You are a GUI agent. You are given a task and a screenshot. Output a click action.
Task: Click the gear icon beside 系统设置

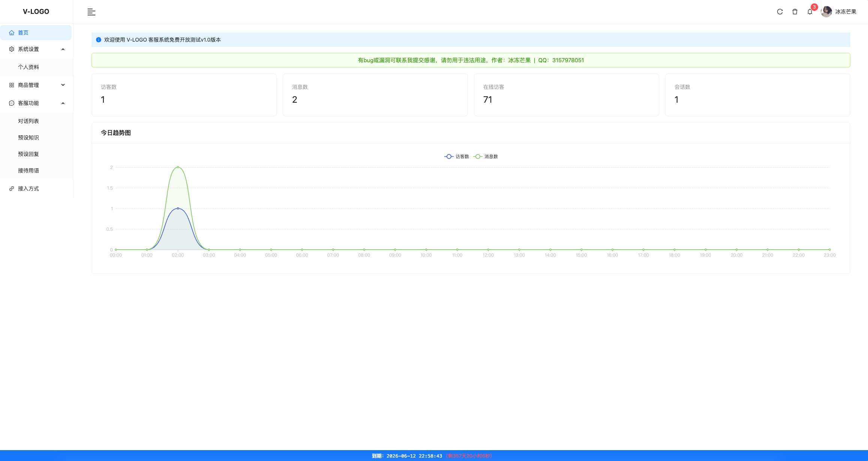12,49
